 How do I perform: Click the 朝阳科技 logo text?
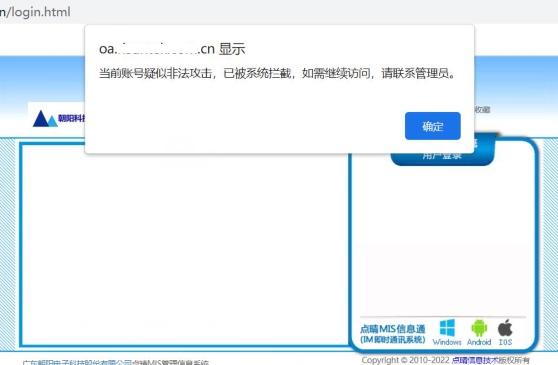click(x=72, y=118)
